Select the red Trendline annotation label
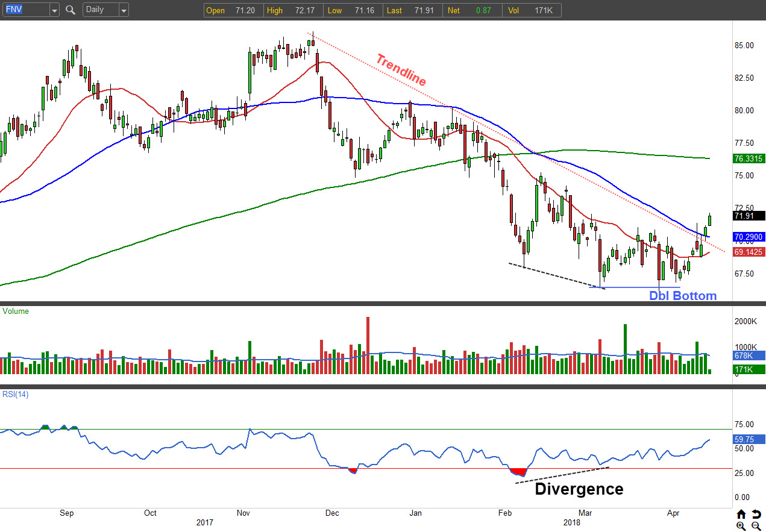The height and width of the screenshot is (532, 766). point(401,70)
